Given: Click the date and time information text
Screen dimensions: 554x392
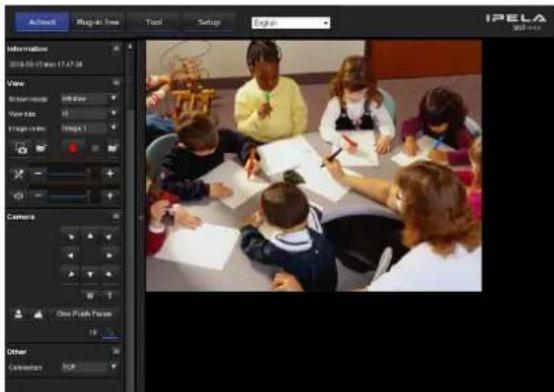Looking at the screenshot, I should click(x=46, y=64).
